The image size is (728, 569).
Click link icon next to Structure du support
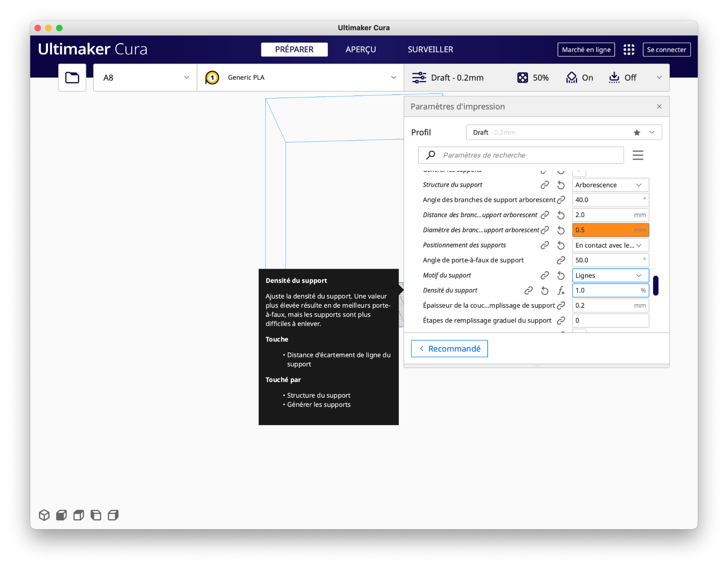point(545,185)
